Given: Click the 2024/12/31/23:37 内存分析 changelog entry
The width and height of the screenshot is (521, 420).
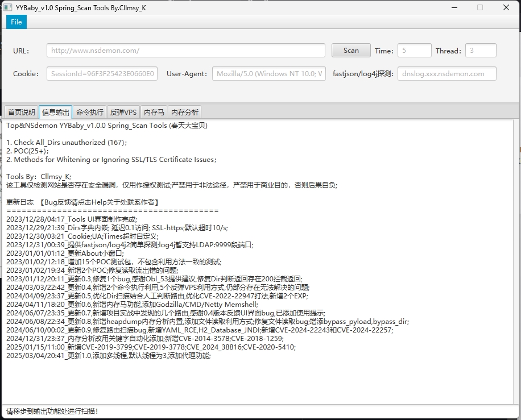Looking at the screenshot, I should (145, 339).
